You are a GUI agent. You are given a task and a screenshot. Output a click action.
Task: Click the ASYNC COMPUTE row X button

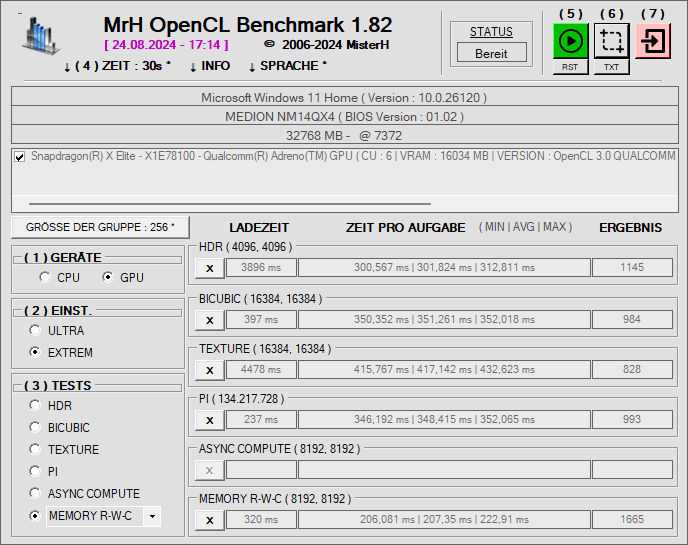[x=210, y=470]
